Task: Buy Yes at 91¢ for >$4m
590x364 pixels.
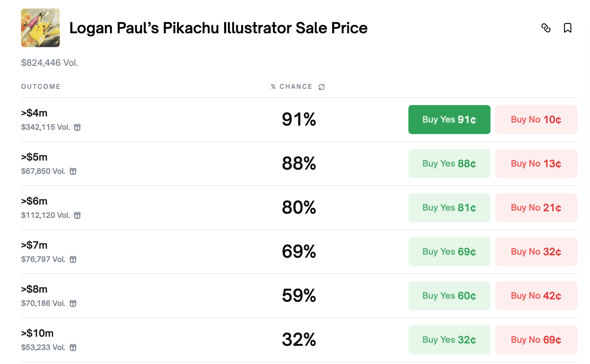Action: tap(449, 119)
